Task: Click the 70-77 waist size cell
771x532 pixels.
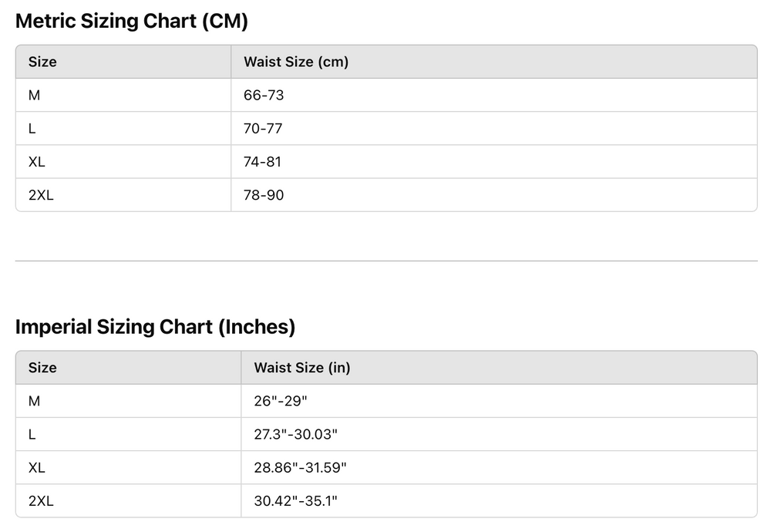Action: point(263,129)
